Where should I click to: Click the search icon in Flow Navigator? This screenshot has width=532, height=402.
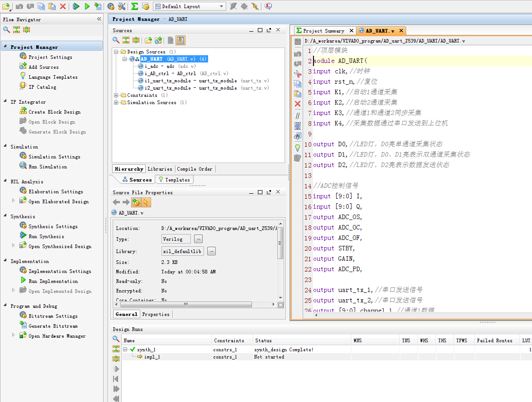[x=6, y=30]
